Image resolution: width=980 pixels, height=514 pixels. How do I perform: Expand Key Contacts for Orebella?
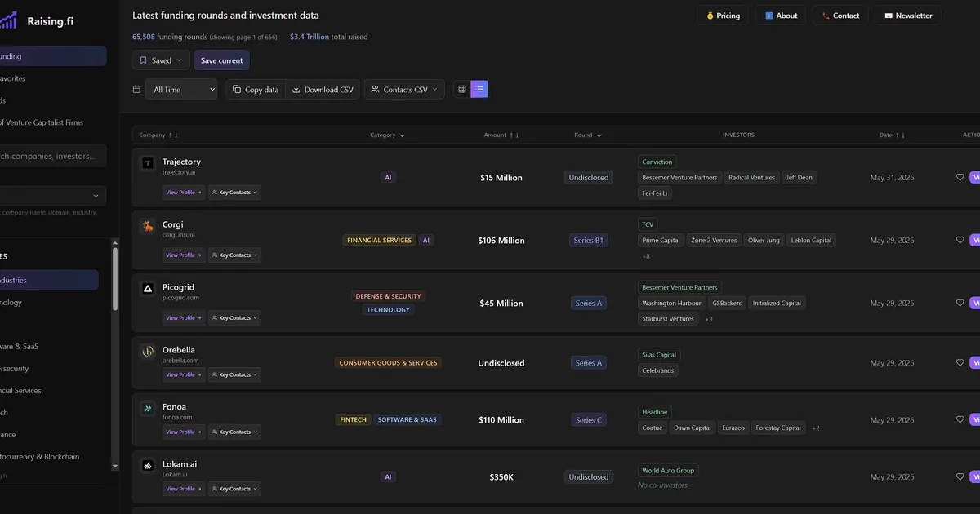pos(234,374)
